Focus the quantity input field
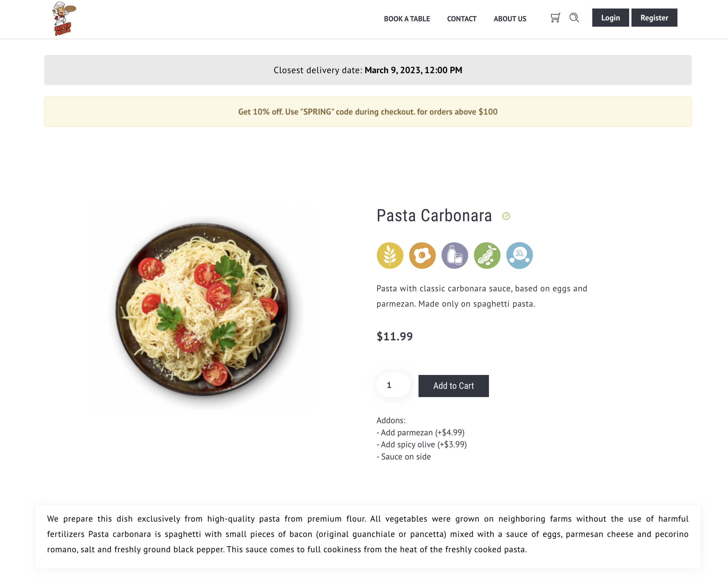The width and height of the screenshot is (728, 582). [393, 385]
